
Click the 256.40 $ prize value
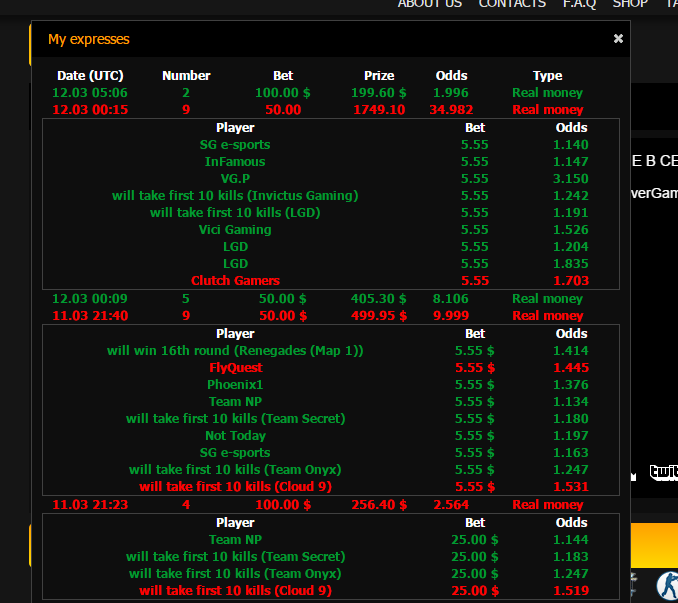(379, 504)
